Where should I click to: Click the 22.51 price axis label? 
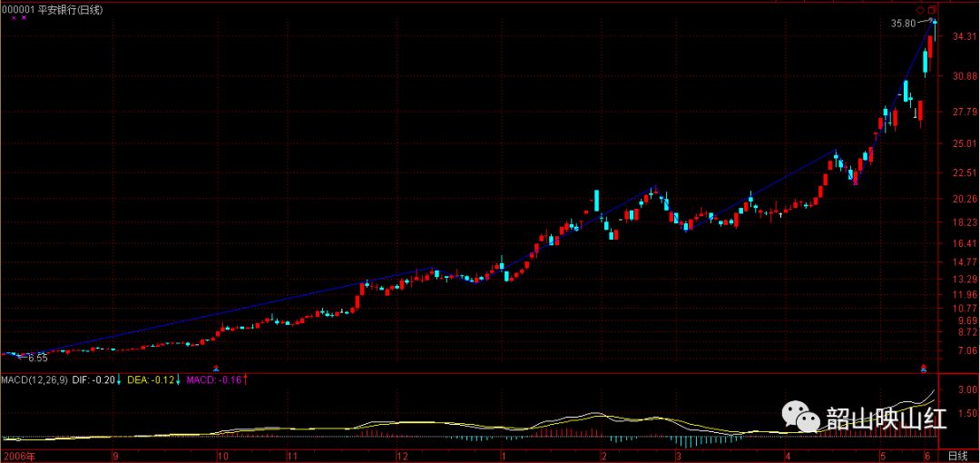click(x=964, y=172)
